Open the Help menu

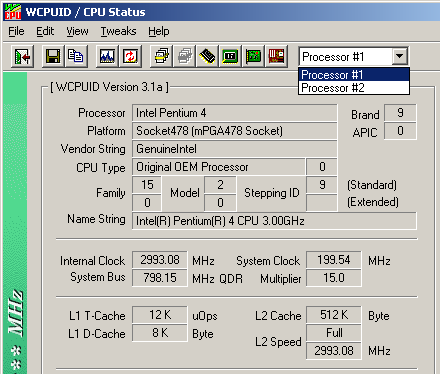point(159,31)
